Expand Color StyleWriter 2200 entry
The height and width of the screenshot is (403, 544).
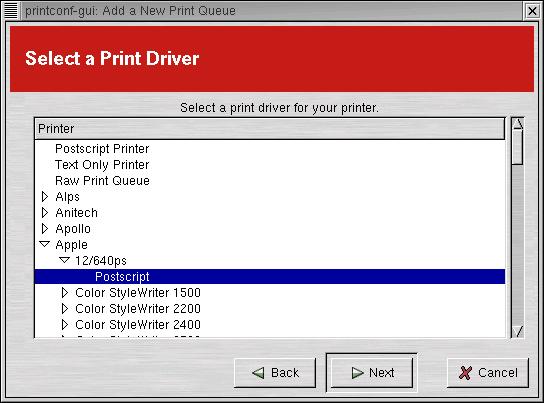[65, 309]
